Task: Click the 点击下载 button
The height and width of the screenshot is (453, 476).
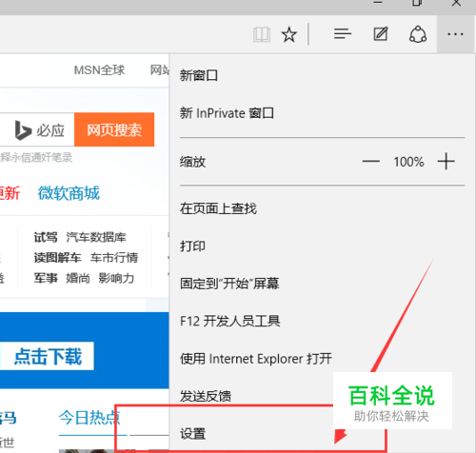Action: (48, 356)
